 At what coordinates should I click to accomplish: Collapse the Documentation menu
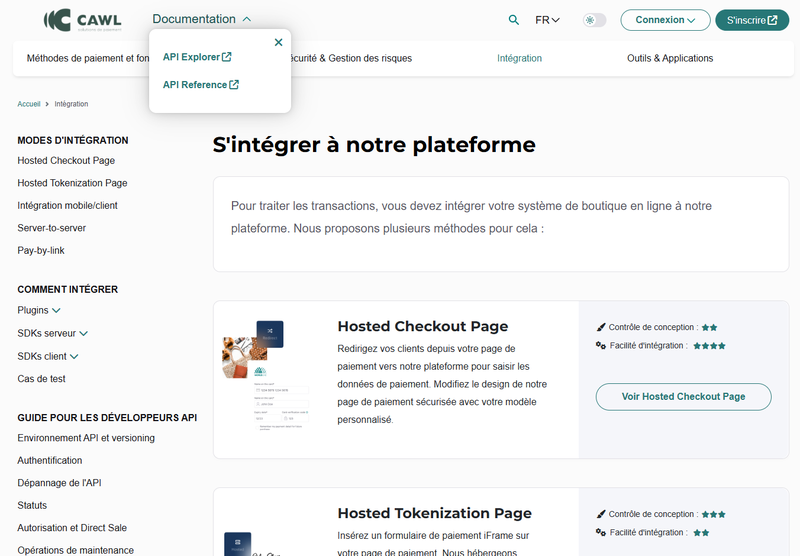201,19
